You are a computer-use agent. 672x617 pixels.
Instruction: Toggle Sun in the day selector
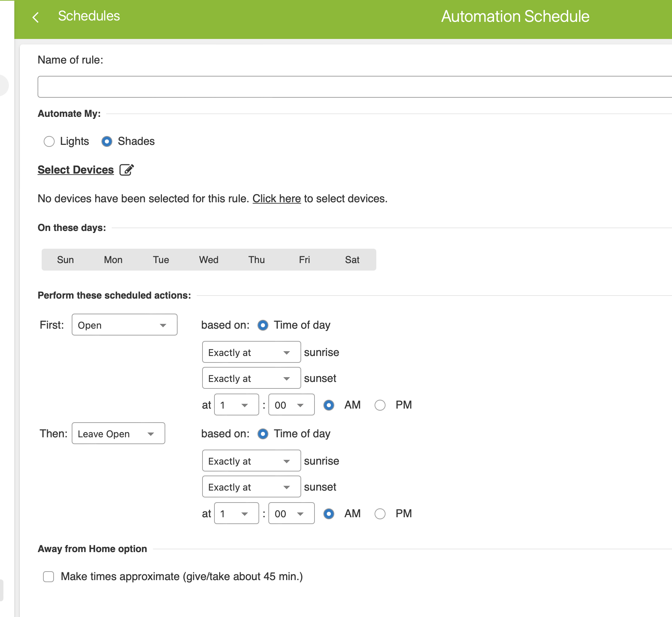pyautogui.click(x=66, y=260)
